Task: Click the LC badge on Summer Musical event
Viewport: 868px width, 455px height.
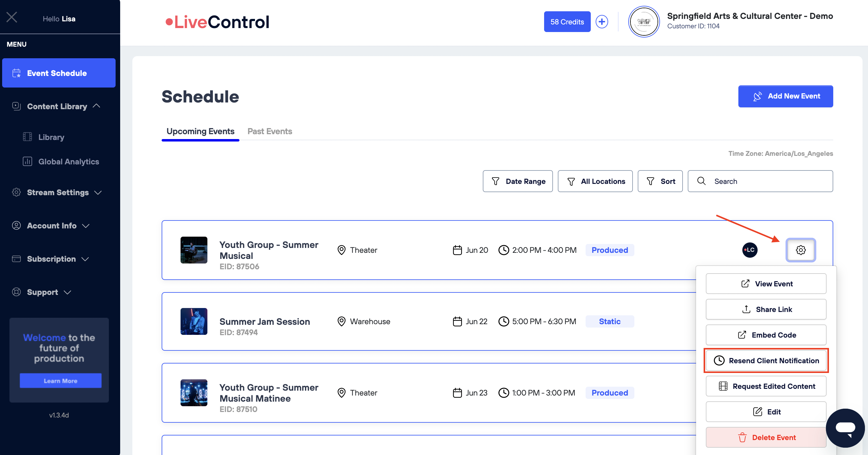Action: [750, 250]
